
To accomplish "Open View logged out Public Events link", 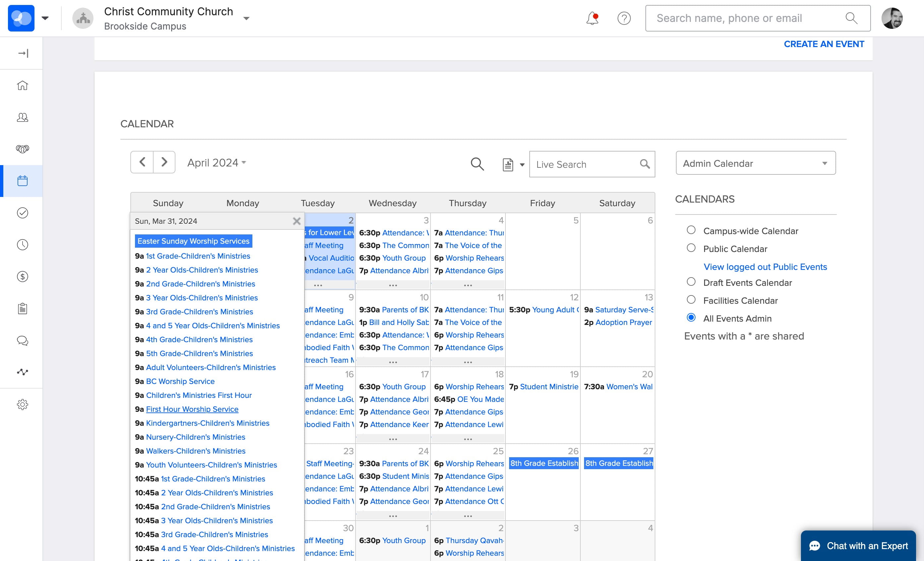I will tap(765, 267).
